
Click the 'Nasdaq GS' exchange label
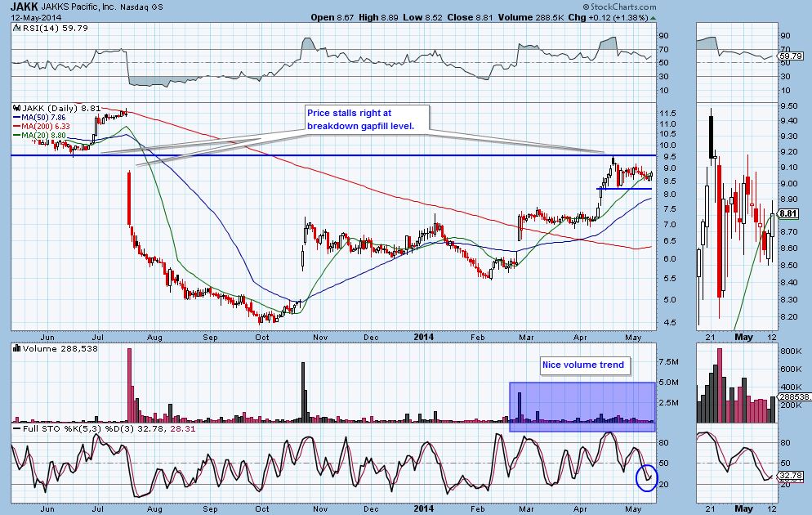[141, 8]
